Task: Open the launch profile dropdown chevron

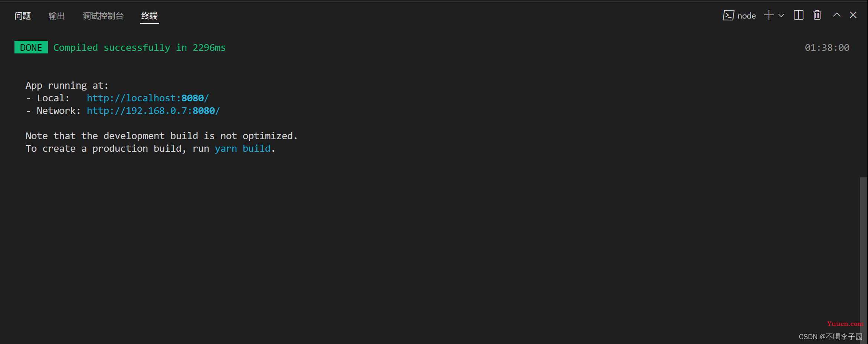Action: tap(781, 16)
